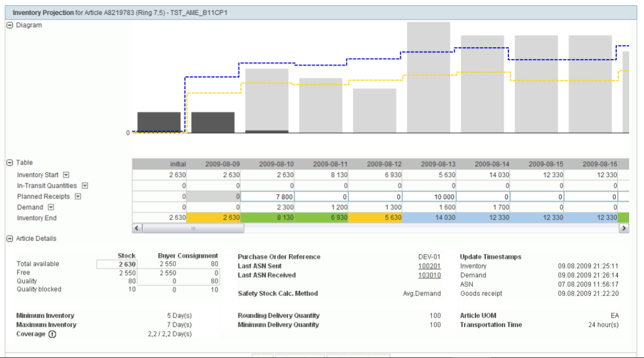Click the horizontal scrollbar thumb
The width and height of the screenshot is (644, 358).
(193, 228)
